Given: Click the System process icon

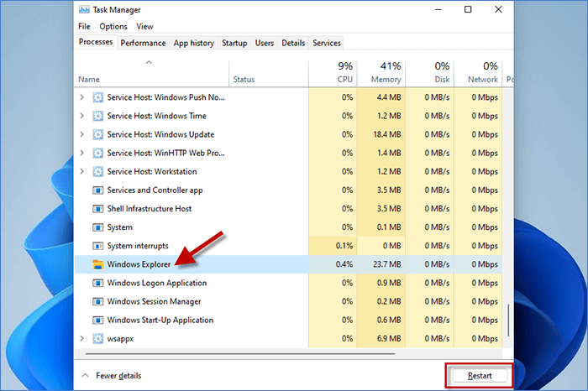Looking at the screenshot, I should pyautogui.click(x=98, y=227).
